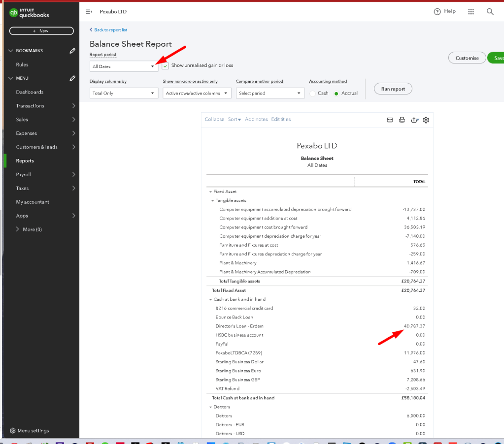The image size is (504, 444).
Task: Click Debtors amount 6,000.00
Action: pos(416,416)
